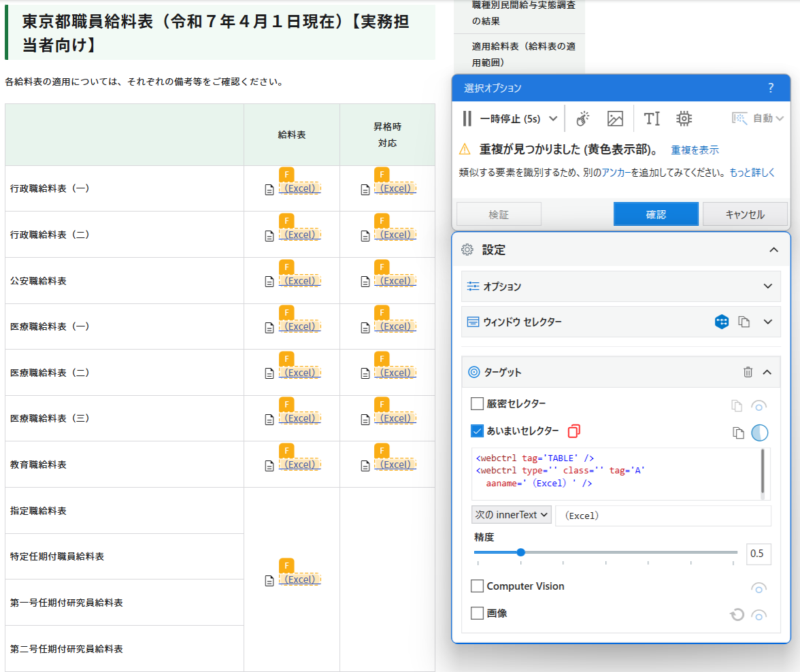Copy the あいまいセレクター to clipboard
Viewport: 800px width, 672px height.
click(x=737, y=433)
